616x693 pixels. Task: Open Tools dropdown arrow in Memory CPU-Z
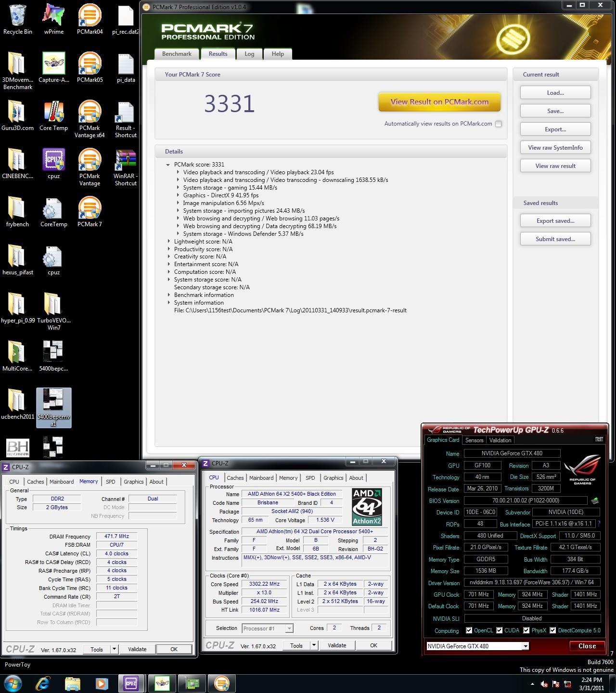click(x=114, y=649)
